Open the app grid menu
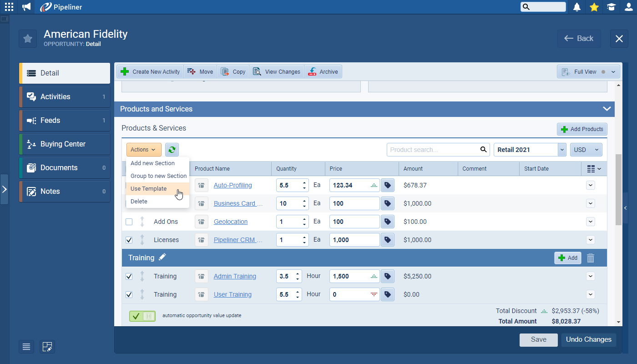The image size is (637, 364). pyautogui.click(x=9, y=7)
